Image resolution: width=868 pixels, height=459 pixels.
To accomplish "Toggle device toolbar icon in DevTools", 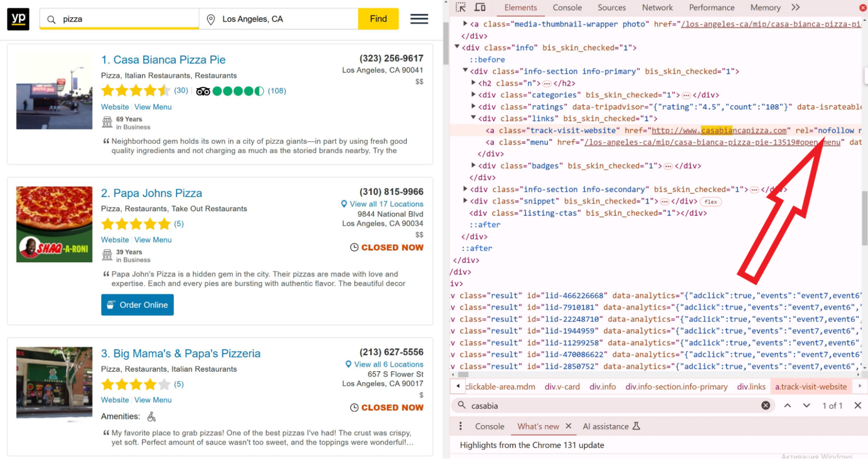I will point(480,7).
